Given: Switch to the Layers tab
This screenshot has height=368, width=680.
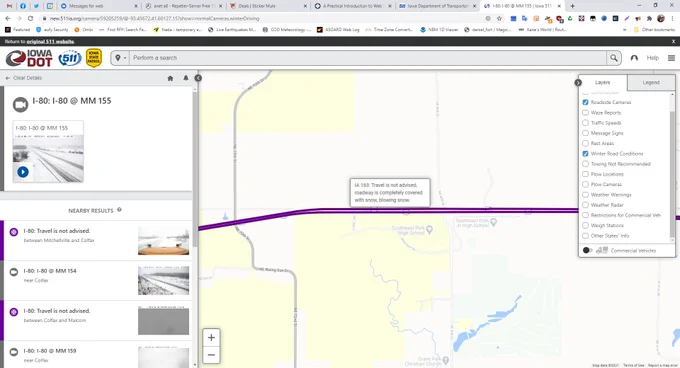Looking at the screenshot, I should click(602, 82).
